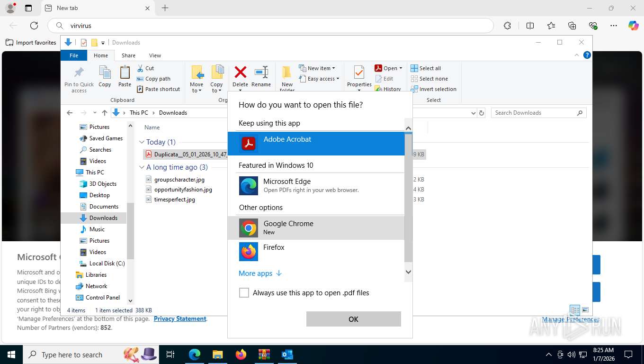
Task: Click the Explorer up-one-level arrow
Action: click(x=105, y=113)
